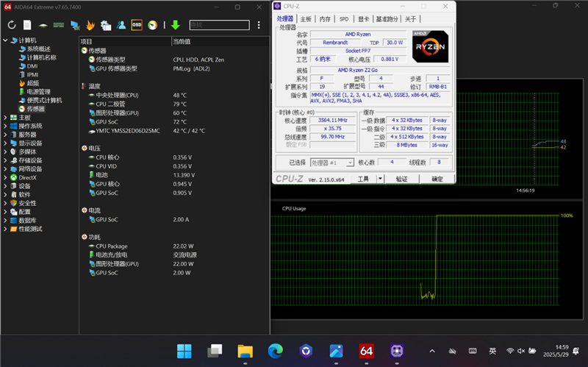588x367 pixels.
Task: Select 传感器 in the tree
Action: (35, 109)
